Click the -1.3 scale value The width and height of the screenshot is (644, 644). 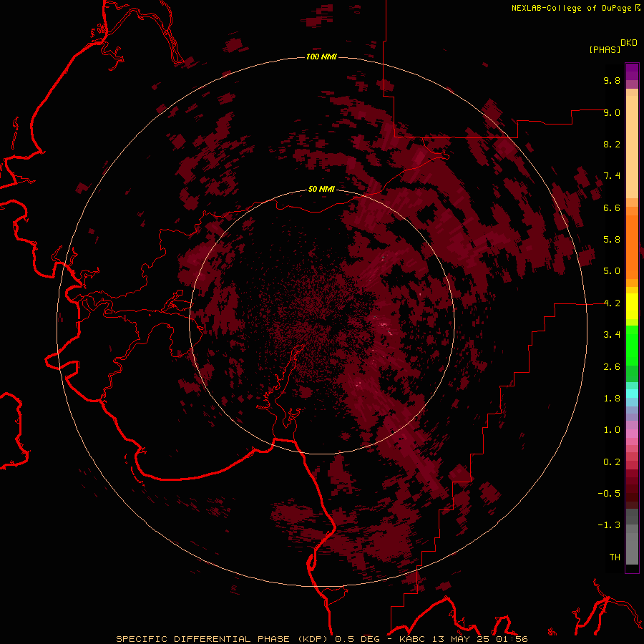609,525
